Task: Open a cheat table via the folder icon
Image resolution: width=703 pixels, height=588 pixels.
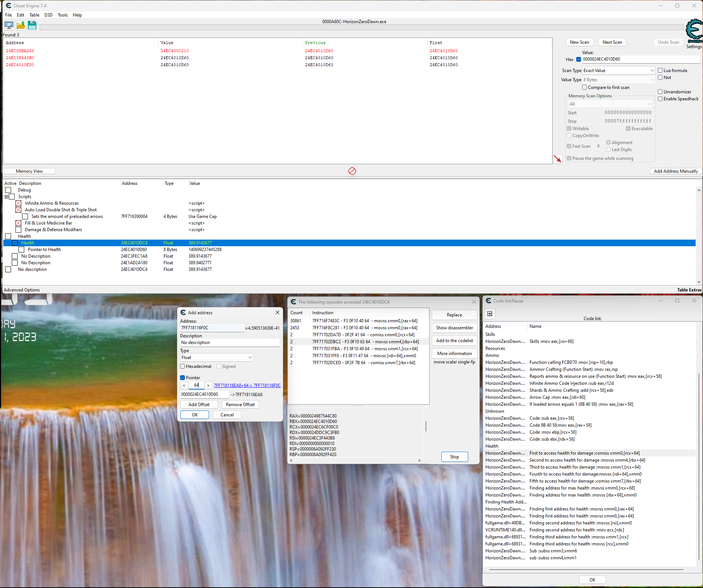Action: tap(20, 25)
